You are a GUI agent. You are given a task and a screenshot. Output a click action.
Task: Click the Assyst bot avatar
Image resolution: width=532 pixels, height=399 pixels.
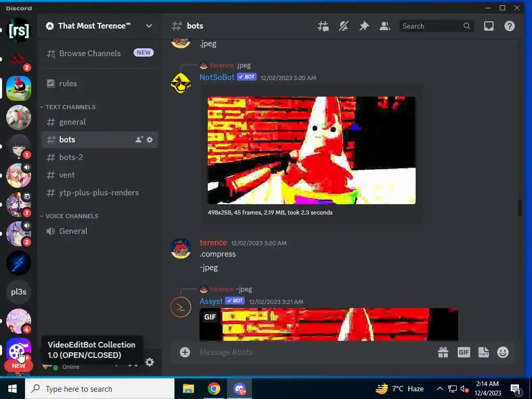(180, 307)
